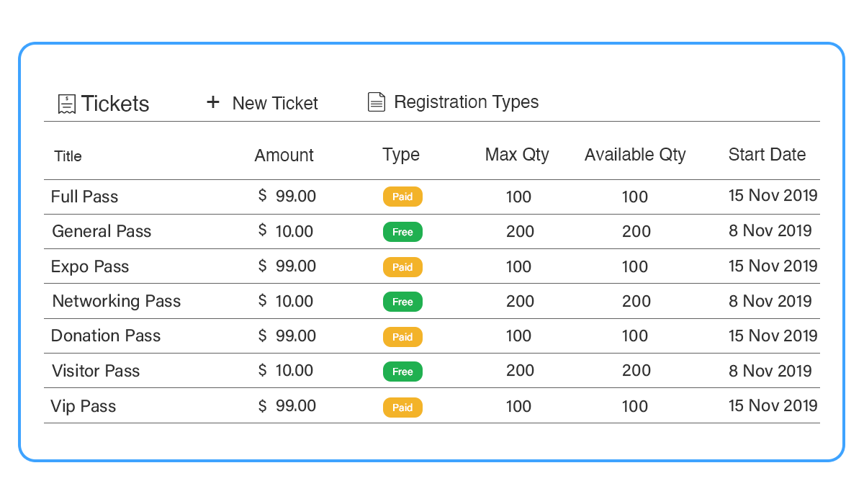Click the $ 10.00 amount for General Pass
Image resolution: width=864 pixels, height=504 pixels.
286,231
